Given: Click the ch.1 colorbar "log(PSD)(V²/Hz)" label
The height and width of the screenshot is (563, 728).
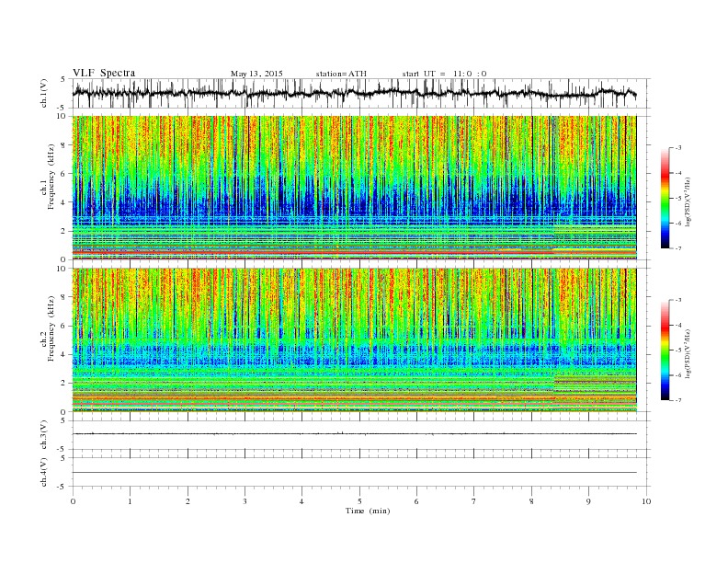Looking at the screenshot, I should point(688,201).
